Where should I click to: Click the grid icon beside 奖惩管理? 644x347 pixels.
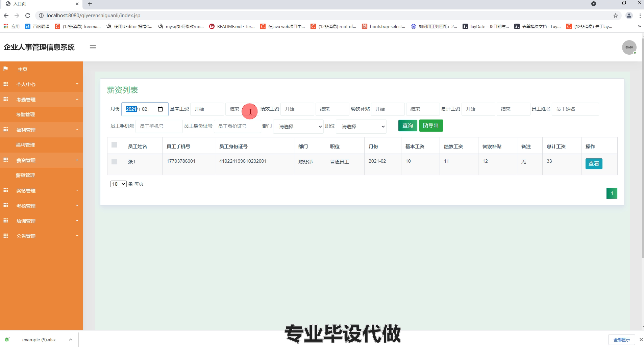click(6, 190)
